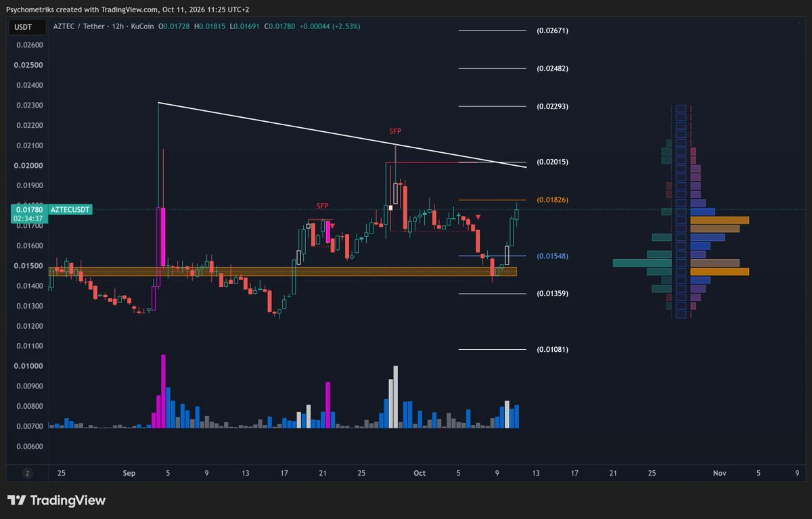
Task: Select the descending white trendline
Action: [x=342, y=135]
